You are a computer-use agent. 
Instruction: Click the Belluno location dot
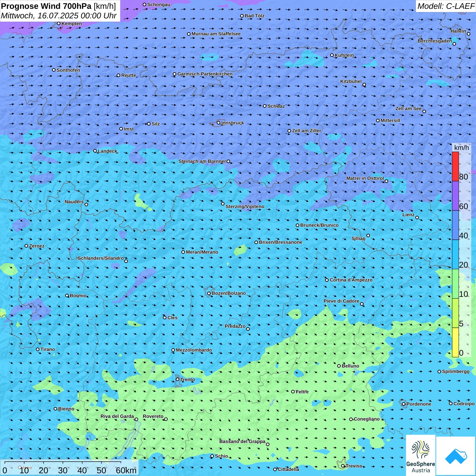point(339,366)
